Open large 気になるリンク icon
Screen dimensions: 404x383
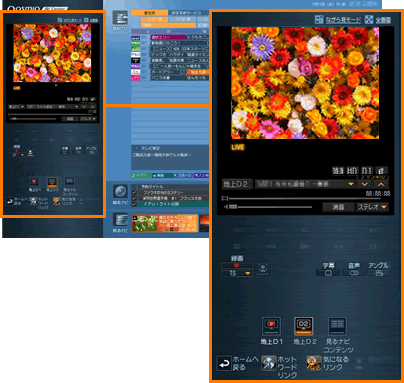[314, 363]
